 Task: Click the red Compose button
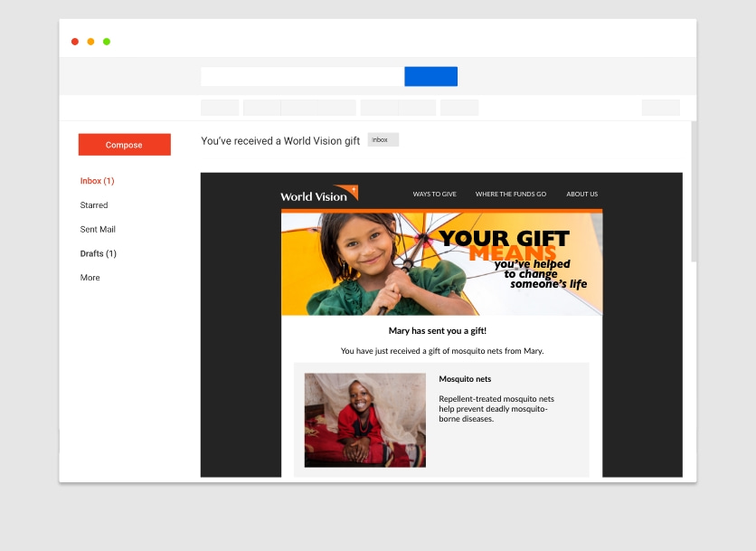[x=125, y=144]
